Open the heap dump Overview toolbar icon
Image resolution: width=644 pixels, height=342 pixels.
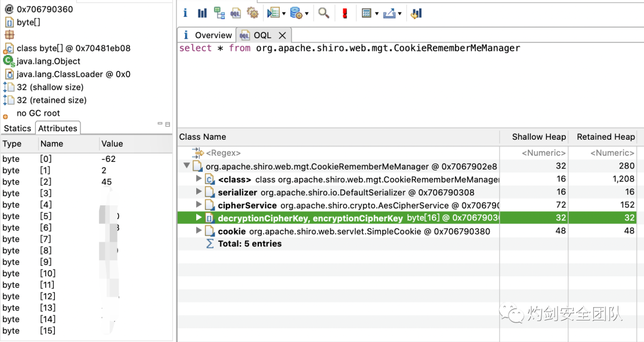185,13
